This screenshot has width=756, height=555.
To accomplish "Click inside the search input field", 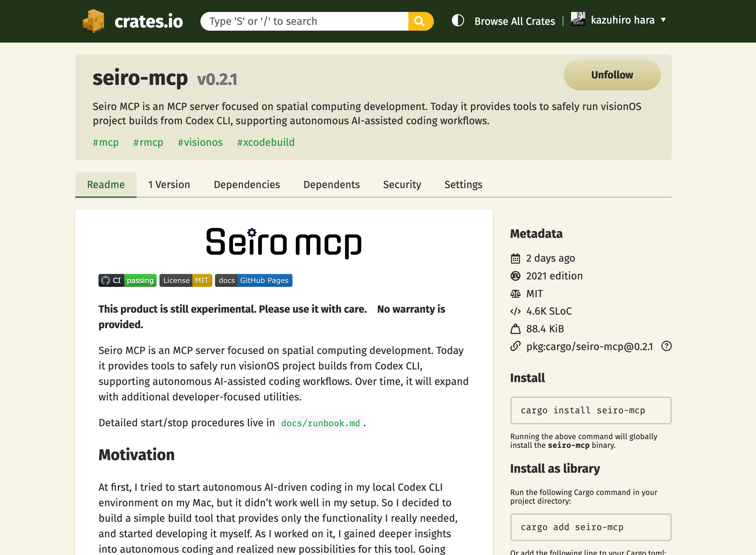I will click(302, 21).
